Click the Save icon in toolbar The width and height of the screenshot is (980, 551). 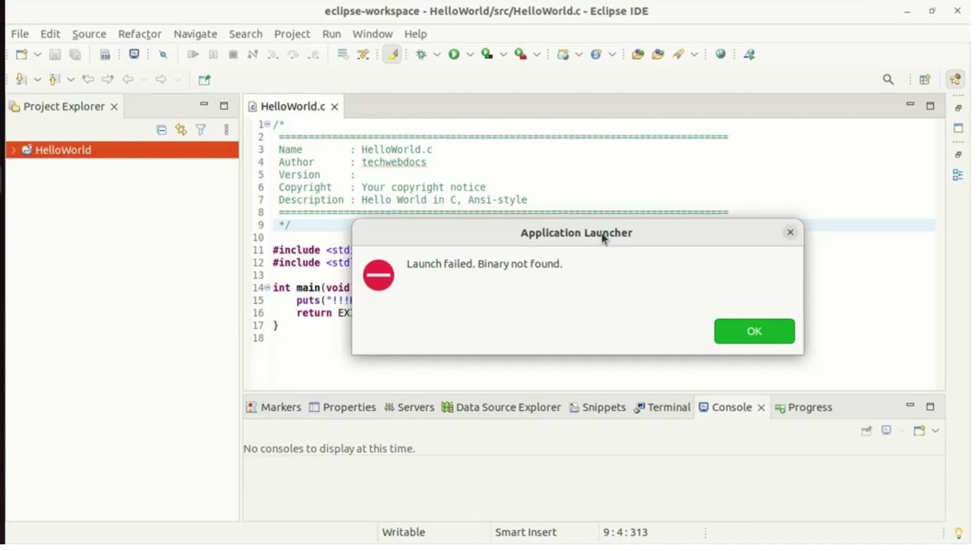click(55, 54)
